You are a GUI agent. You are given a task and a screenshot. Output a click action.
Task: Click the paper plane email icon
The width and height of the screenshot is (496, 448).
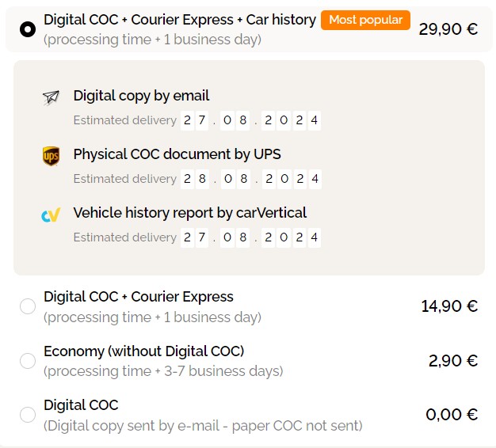pos(51,97)
